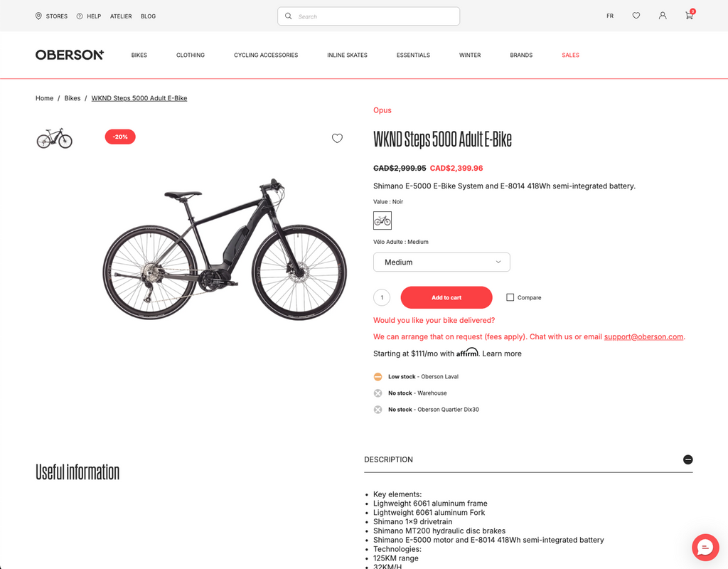Screen dimensions: 728x569
Task: Click the user account icon
Action: tap(663, 16)
